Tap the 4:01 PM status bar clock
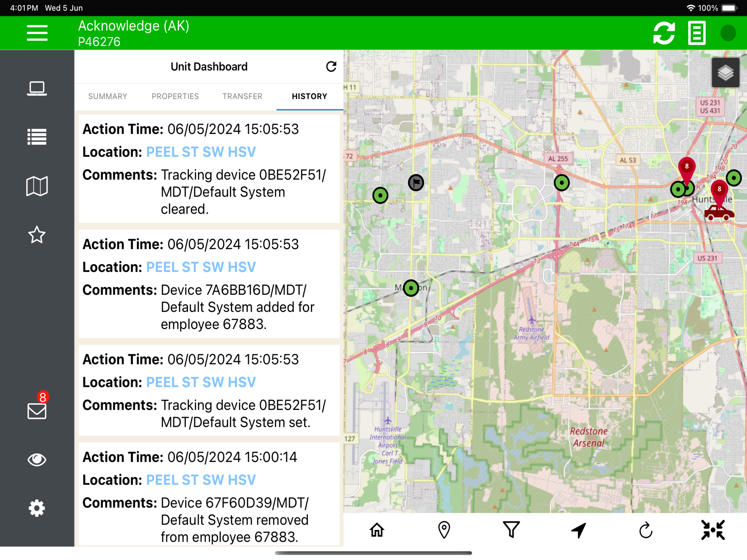This screenshot has height=560, width=747. [24, 8]
